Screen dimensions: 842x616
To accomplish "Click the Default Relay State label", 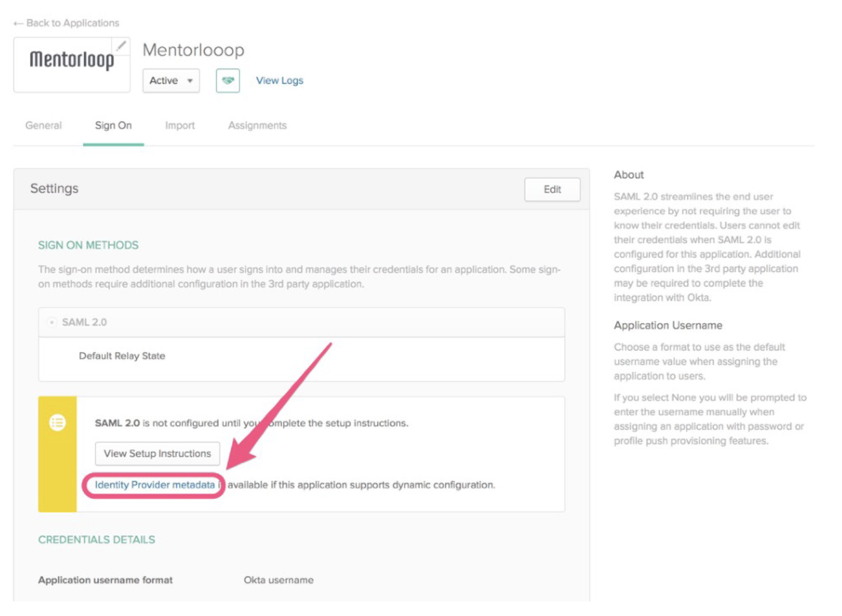I will (x=122, y=356).
